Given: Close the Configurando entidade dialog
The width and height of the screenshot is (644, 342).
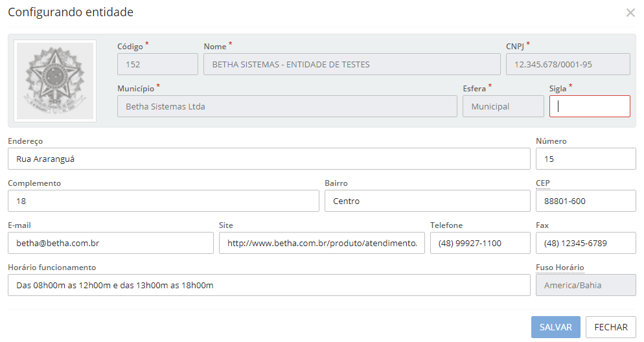Looking at the screenshot, I should [x=630, y=13].
